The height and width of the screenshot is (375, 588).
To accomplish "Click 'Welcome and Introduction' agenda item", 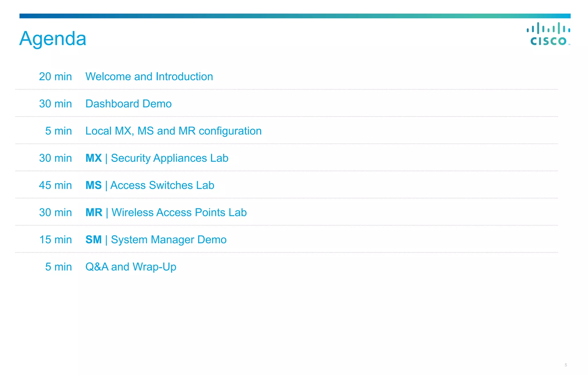I will [149, 77].
